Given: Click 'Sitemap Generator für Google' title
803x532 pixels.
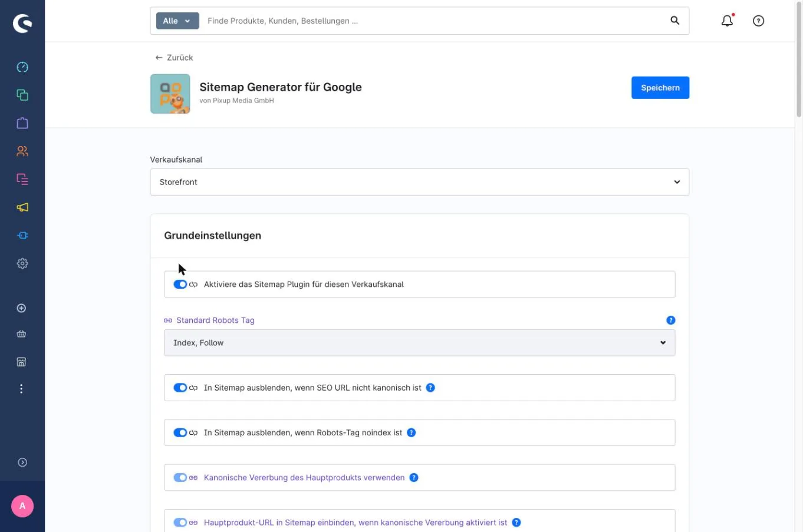Looking at the screenshot, I should coord(281,87).
